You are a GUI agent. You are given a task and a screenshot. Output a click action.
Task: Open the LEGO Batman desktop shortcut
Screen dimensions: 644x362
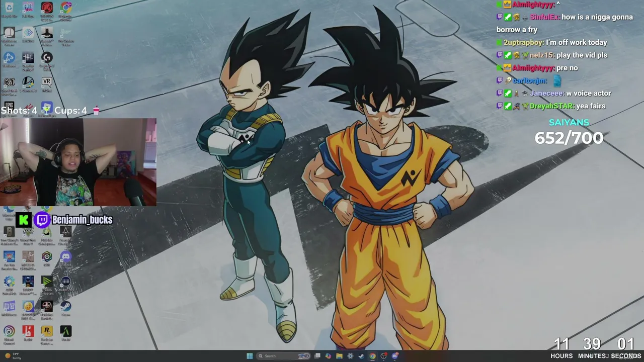pos(28,284)
